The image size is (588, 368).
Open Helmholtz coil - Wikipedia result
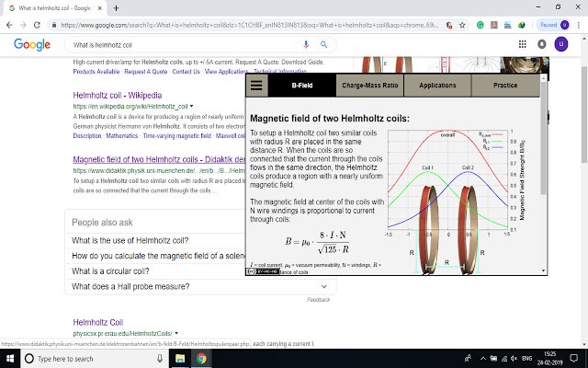118,96
